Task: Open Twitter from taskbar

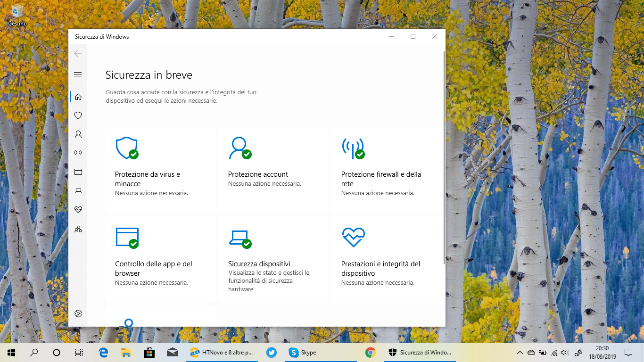Action: point(271,352)
